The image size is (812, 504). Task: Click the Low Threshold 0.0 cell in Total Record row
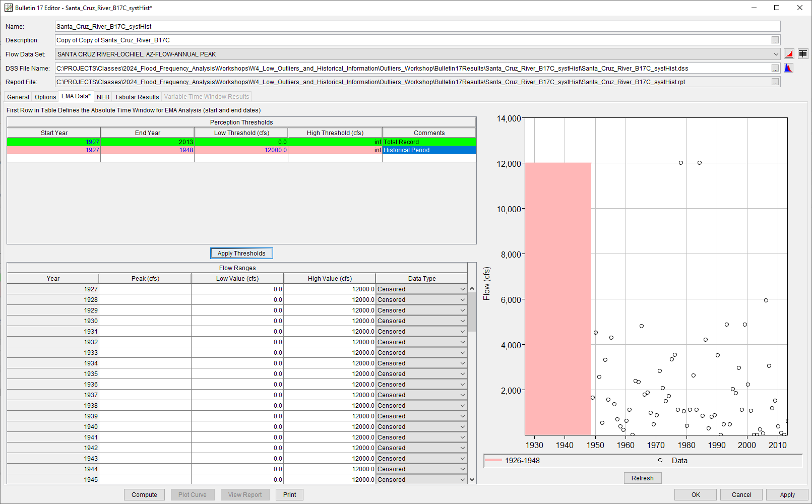click(x=241, y=142)
